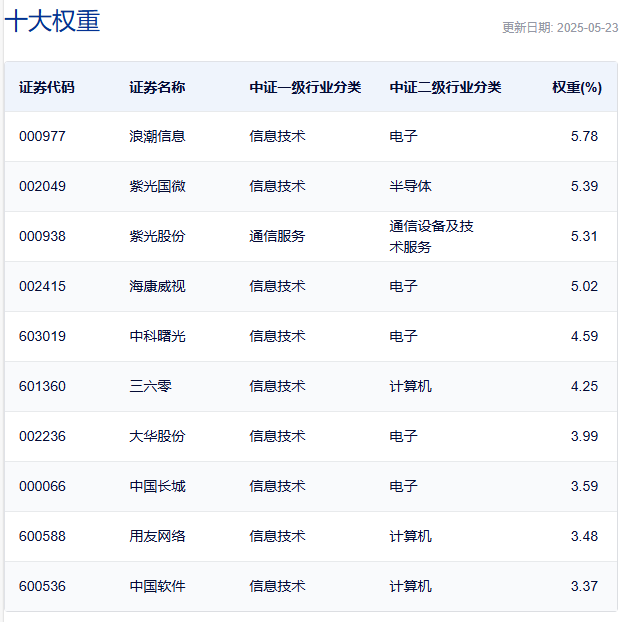Select stock name 浪潮信息
The image size is (624, 622).
(157, 136)
